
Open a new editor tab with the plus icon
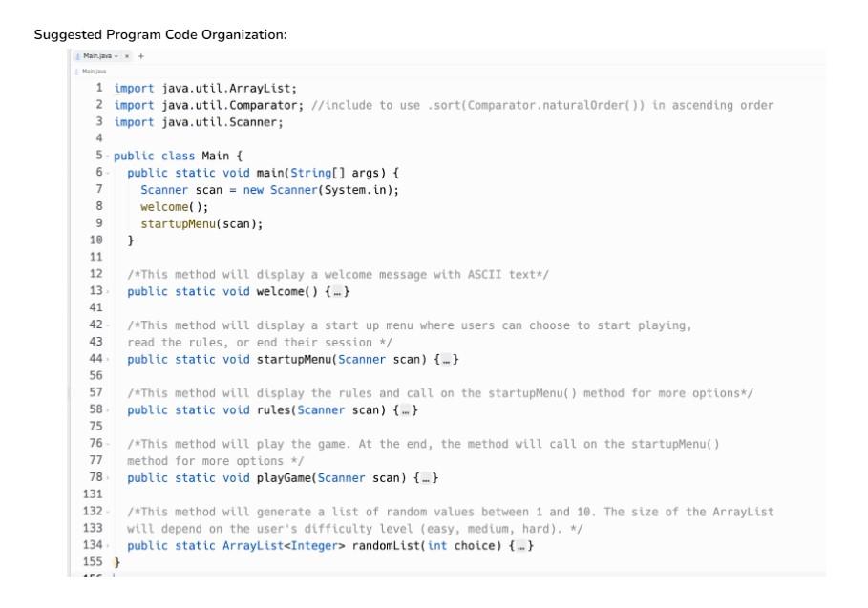pos(138,58)
